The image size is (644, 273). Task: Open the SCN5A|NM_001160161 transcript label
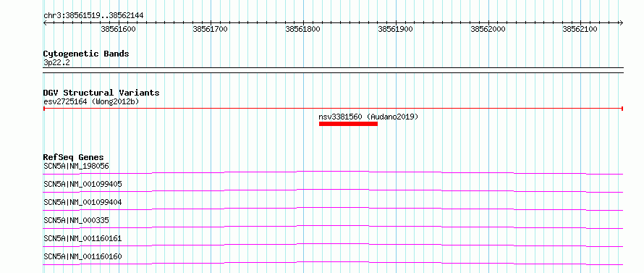[82, 238]
